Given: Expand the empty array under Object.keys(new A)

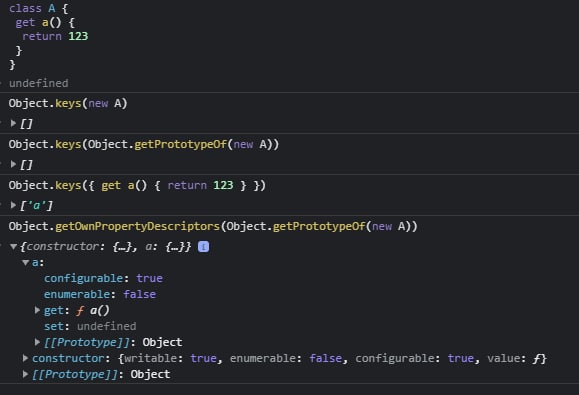Looking at the screenshot, I should click(x=13, y=123).
